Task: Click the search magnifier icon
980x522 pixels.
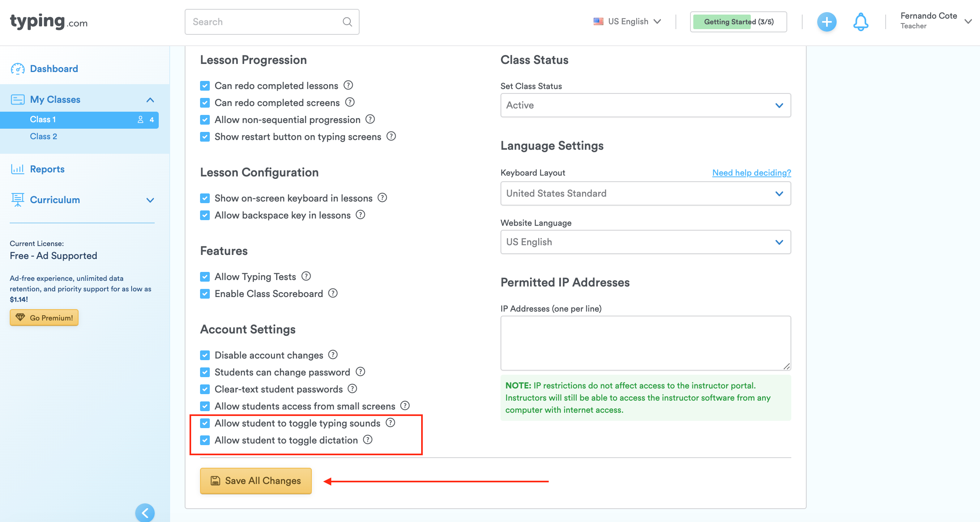Action: [347, 22]
